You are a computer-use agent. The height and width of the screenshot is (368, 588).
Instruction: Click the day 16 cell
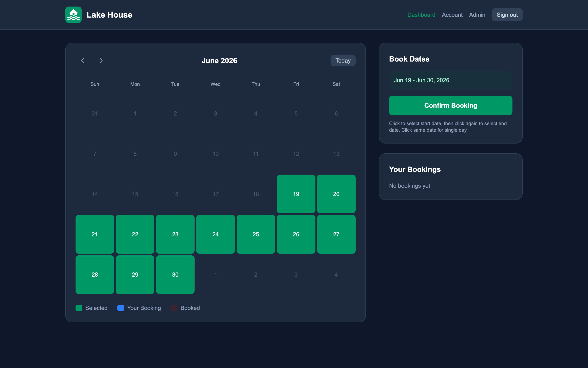tap(175, 194)
